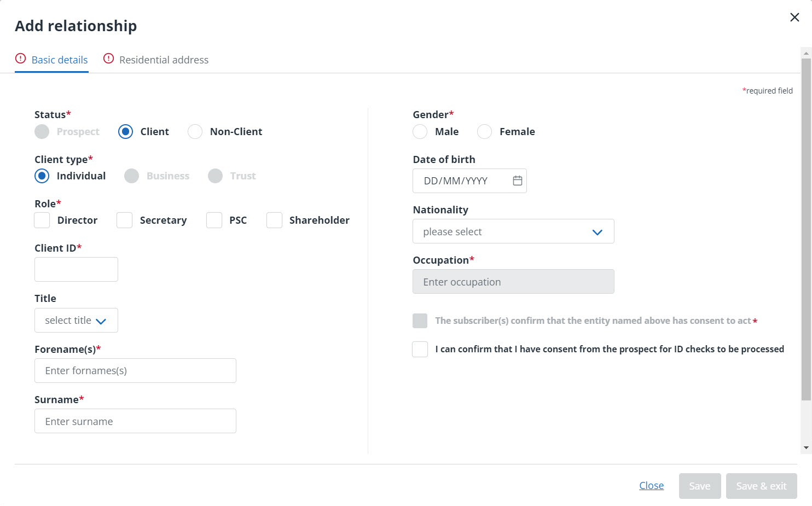Switch to the Residential address tab
The height and width of the screenshot is (506, 812).
click(x=164, y=60)
